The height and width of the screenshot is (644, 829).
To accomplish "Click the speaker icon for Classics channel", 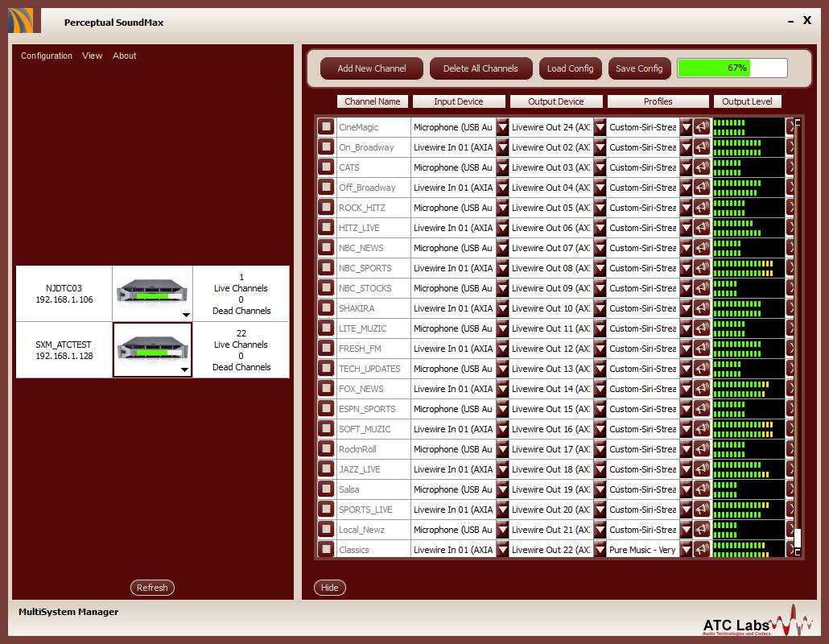I will 702,549.
